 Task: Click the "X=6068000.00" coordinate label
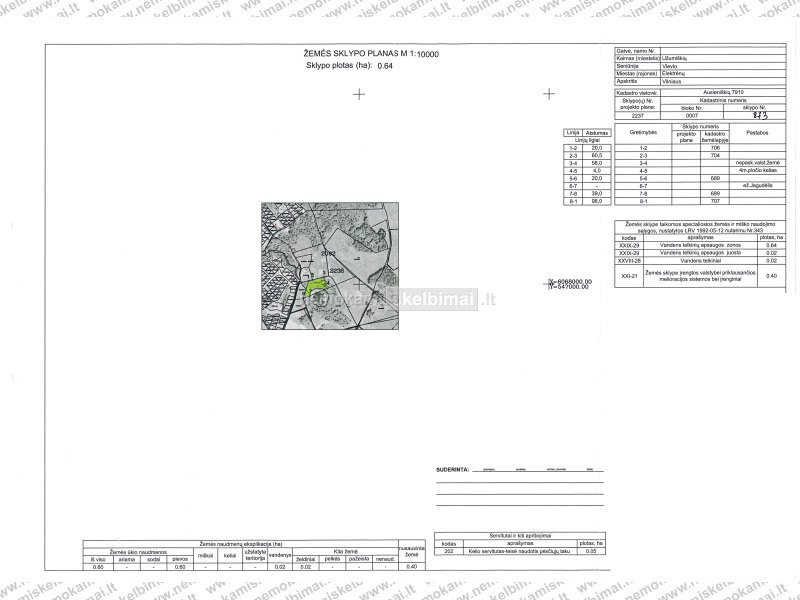tap(570, 282)
